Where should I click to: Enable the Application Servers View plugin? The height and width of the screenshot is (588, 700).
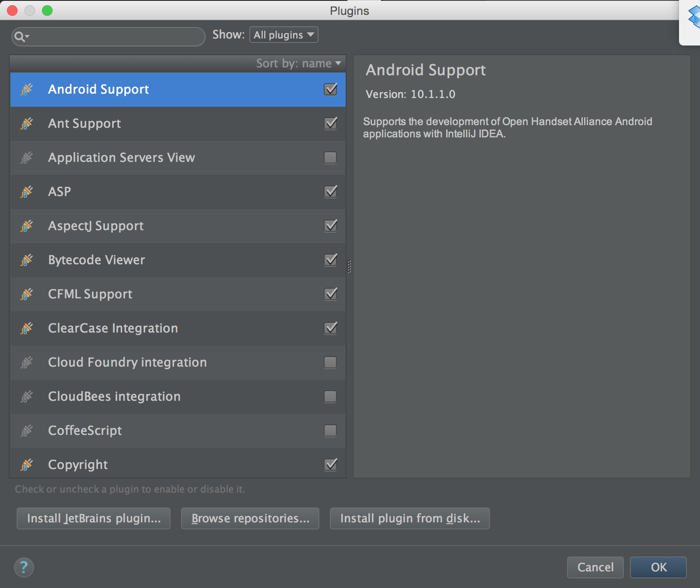[x=330, y=157]
